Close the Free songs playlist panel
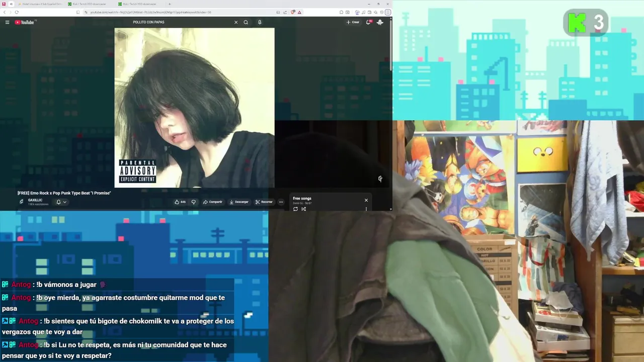644x362 pixels. coord(366,200)
